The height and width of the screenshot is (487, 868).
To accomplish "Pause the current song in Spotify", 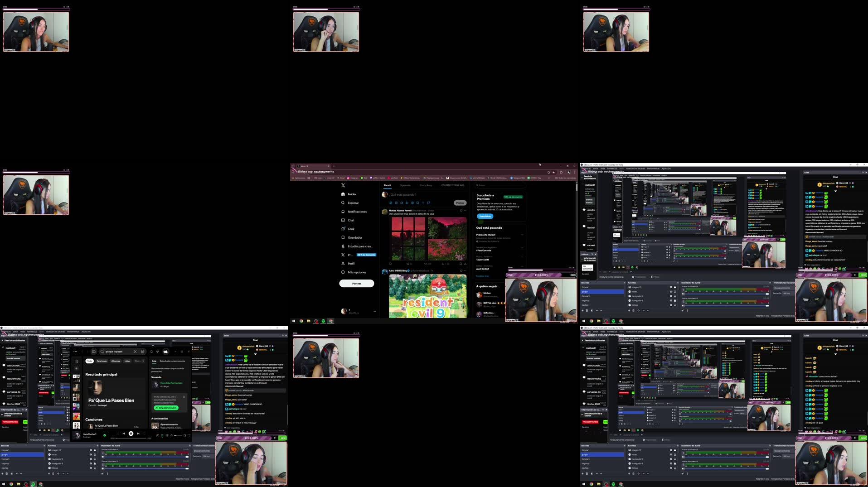I will [131, 434].
